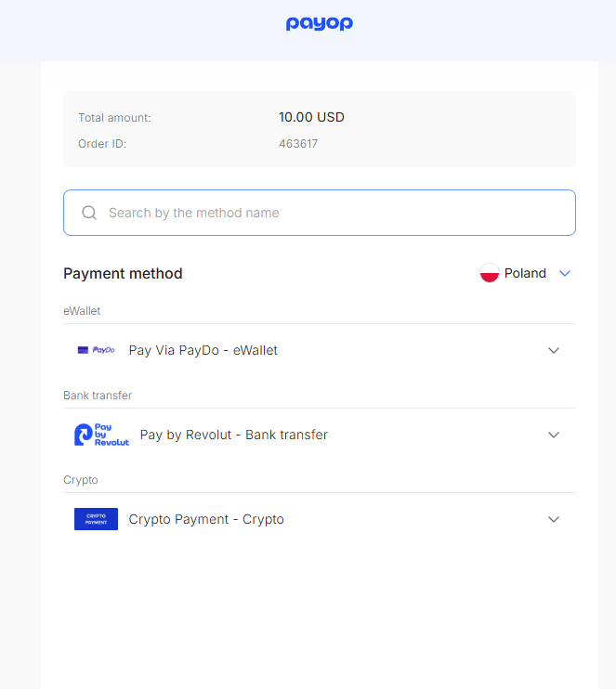
Task: Click the Crypto category label
Action: 81,479
